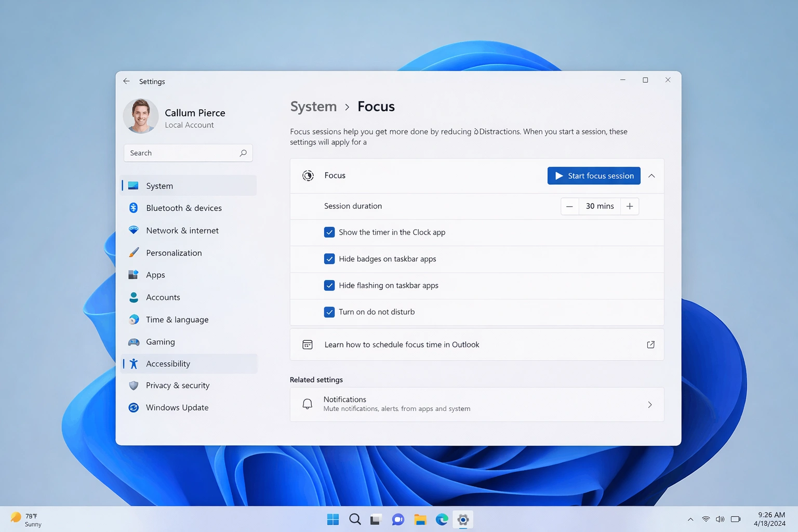Select the Gaming controller icon
Screen dimensions: 798x532
134,342
